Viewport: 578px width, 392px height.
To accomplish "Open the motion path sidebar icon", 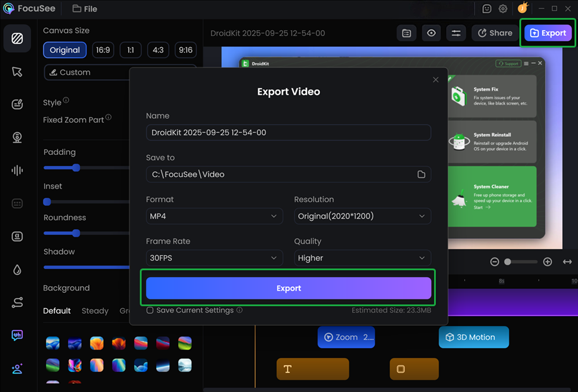I will click(x=17, y=303).
